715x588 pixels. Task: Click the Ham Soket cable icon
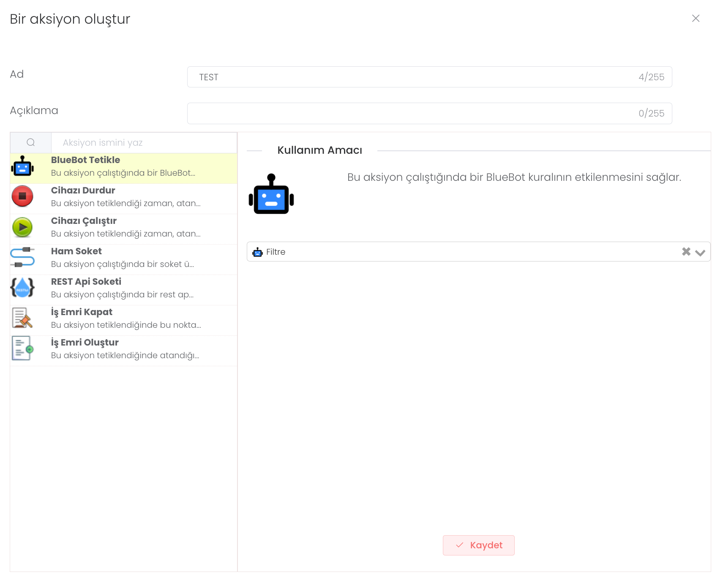pyautogui.click(x=22, y=257)
